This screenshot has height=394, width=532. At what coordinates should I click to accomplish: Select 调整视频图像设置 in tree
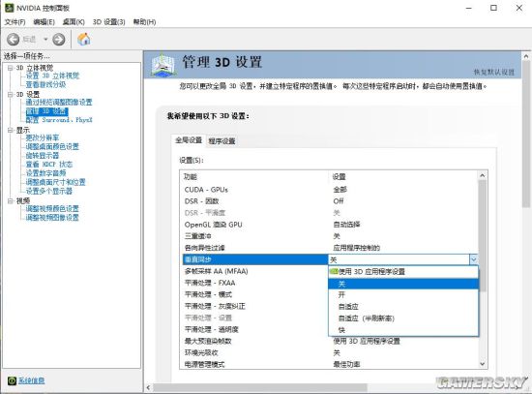[52, 218]
